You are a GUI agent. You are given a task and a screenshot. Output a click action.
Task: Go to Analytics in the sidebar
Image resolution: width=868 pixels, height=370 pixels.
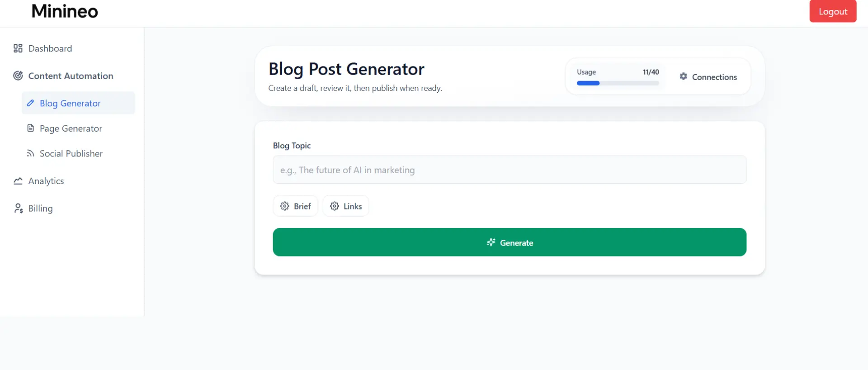click(x=46, y=181)
